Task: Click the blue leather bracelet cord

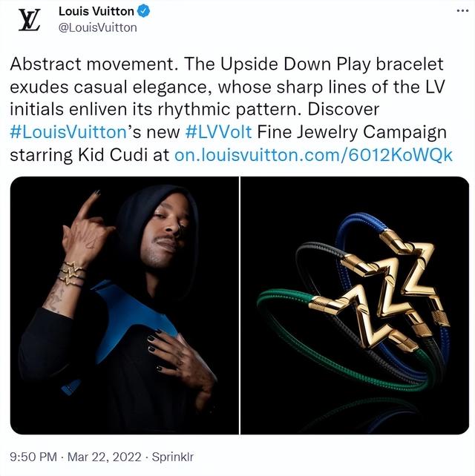Action: pyautogui.click(x=360, y=223)
